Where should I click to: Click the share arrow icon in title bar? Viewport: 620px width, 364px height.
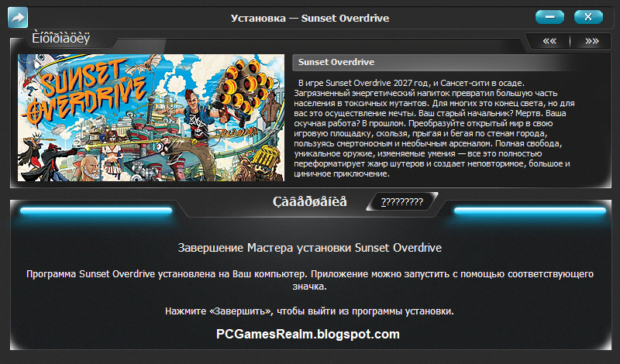18,17
